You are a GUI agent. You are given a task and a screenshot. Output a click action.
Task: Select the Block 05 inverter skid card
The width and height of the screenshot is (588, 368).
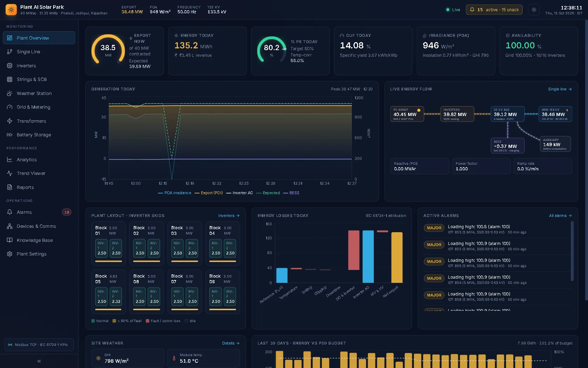[108, 292]
